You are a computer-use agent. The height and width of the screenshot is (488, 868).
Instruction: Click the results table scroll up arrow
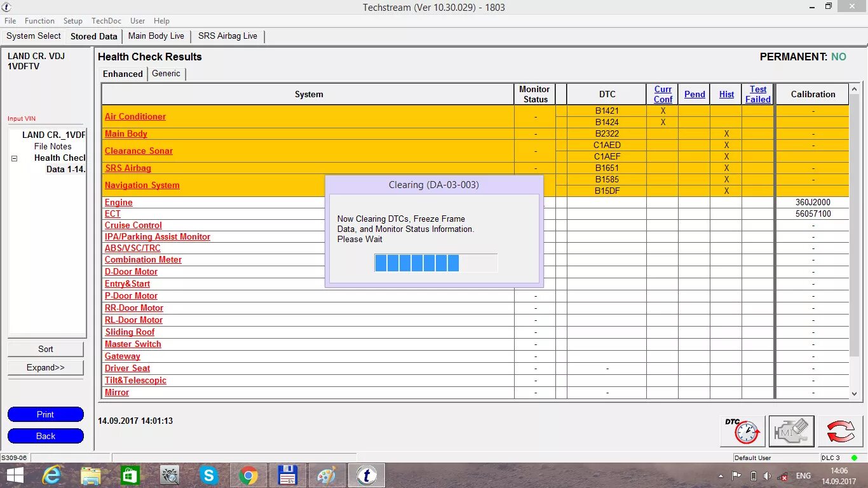click(854, 89)
